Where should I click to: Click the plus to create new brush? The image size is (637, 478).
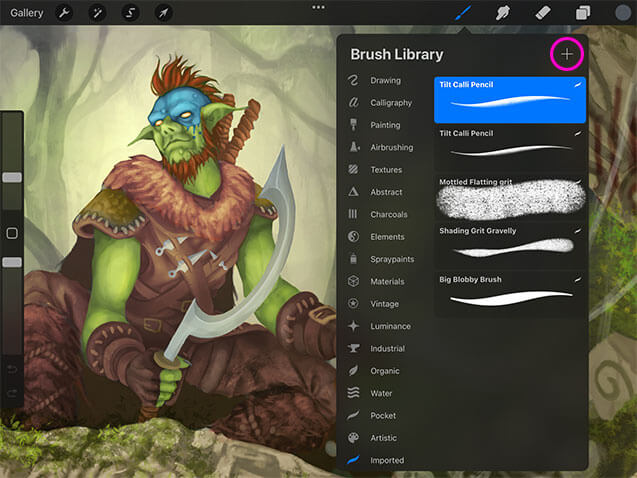coord(567,54)
